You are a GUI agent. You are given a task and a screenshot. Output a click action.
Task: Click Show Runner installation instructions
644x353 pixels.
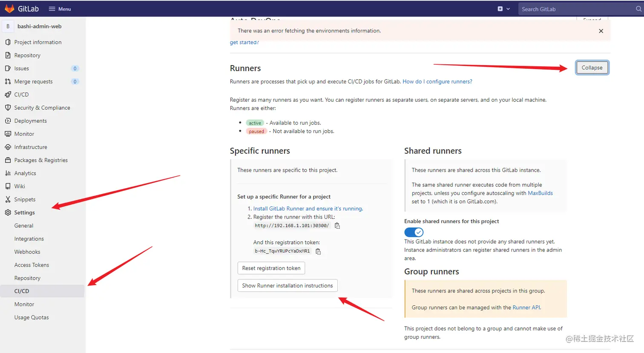pos(287,286)
